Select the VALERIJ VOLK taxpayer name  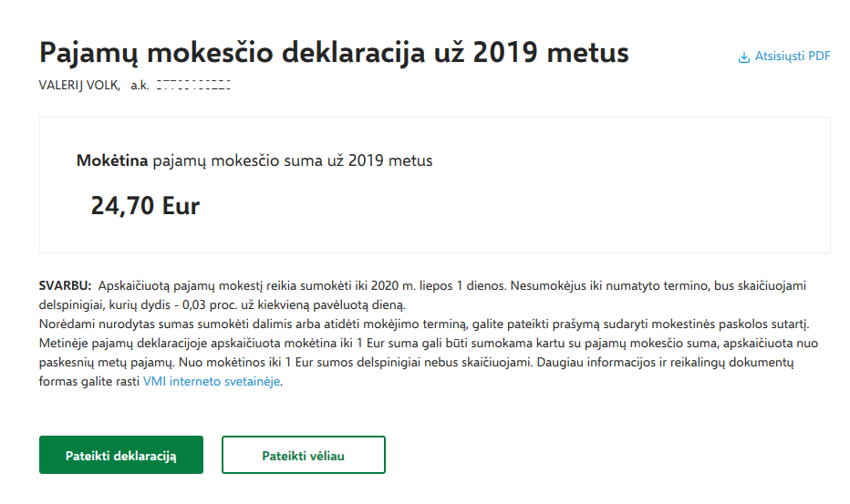pos(79,85)
